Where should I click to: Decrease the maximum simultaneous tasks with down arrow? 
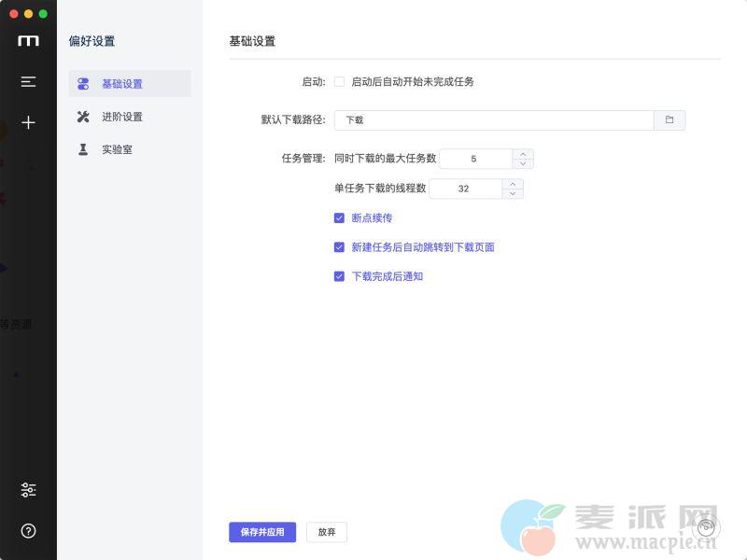point(523,164)
